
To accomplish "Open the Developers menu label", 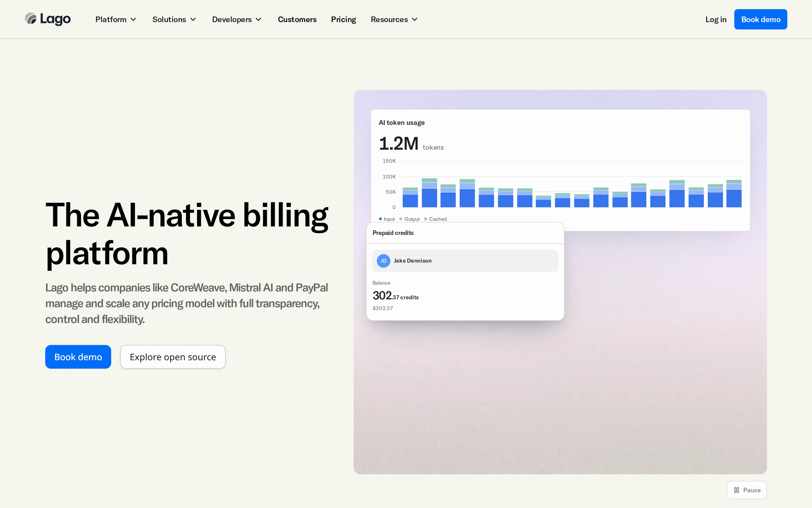I will pos(232,19).
